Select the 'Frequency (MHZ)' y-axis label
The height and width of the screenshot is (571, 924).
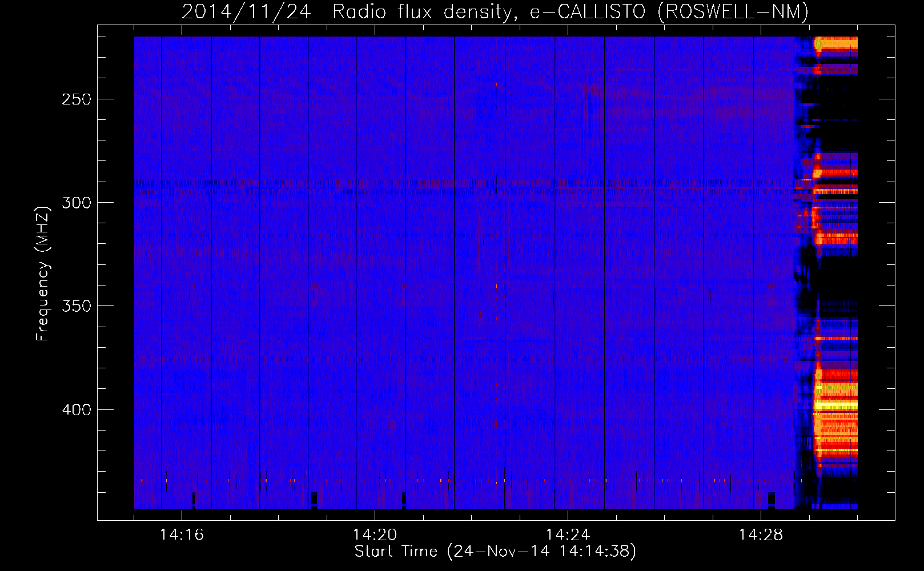[43, 274]
